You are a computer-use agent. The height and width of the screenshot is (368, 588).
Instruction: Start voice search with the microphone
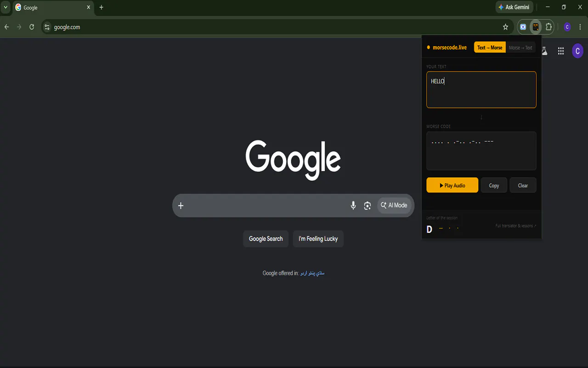(353, 206)
